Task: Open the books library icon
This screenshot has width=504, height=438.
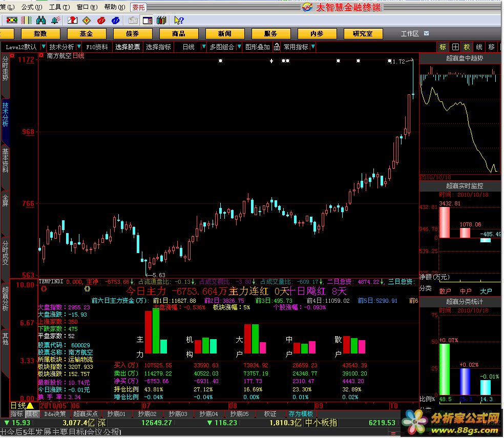Action: coord(161,20)
